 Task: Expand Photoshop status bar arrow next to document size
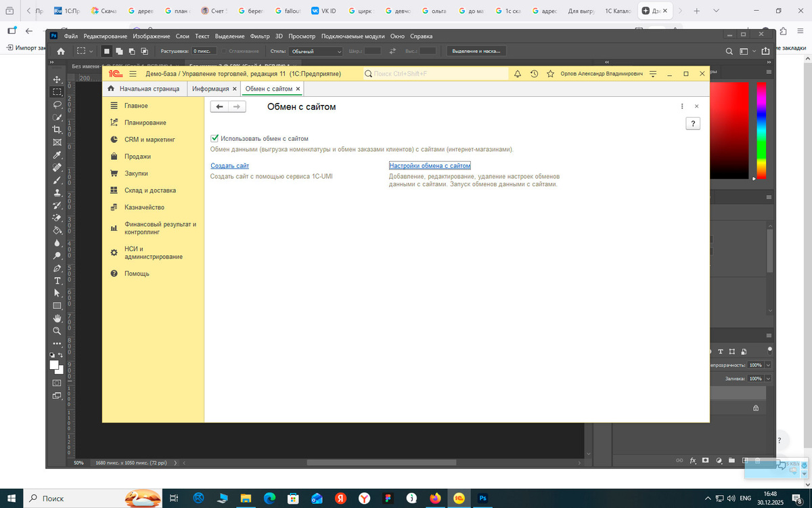click(176, 463)
